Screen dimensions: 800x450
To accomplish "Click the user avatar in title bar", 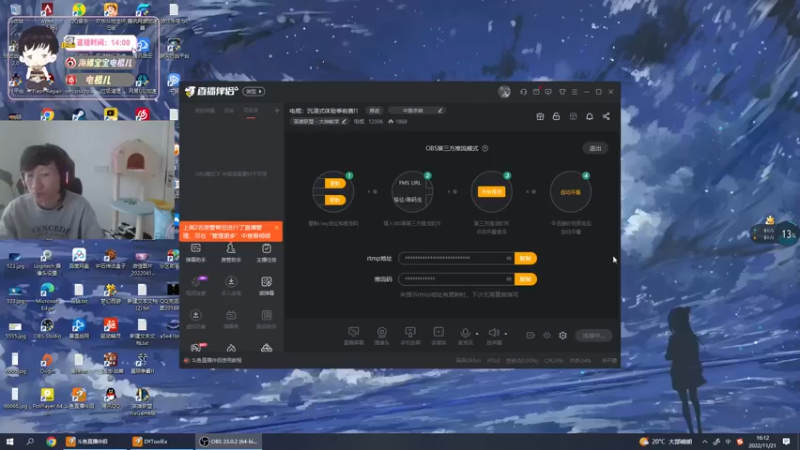I will click(x=504, y=92).
